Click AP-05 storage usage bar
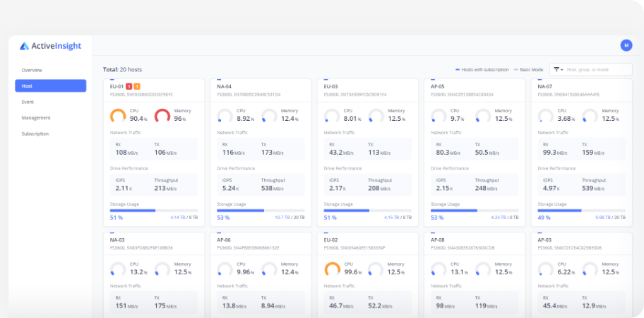 pyautogui.click(x=475, y=211)
